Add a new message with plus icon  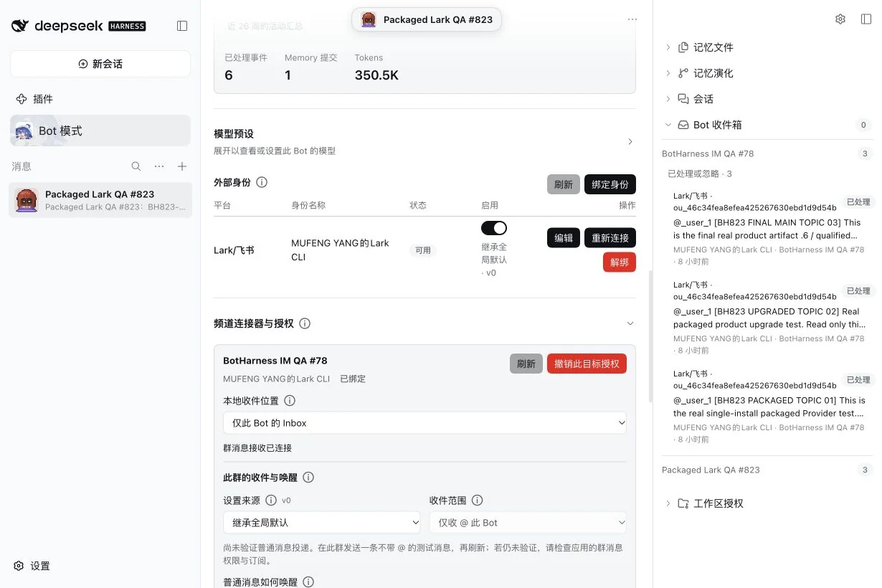(182, 166)
